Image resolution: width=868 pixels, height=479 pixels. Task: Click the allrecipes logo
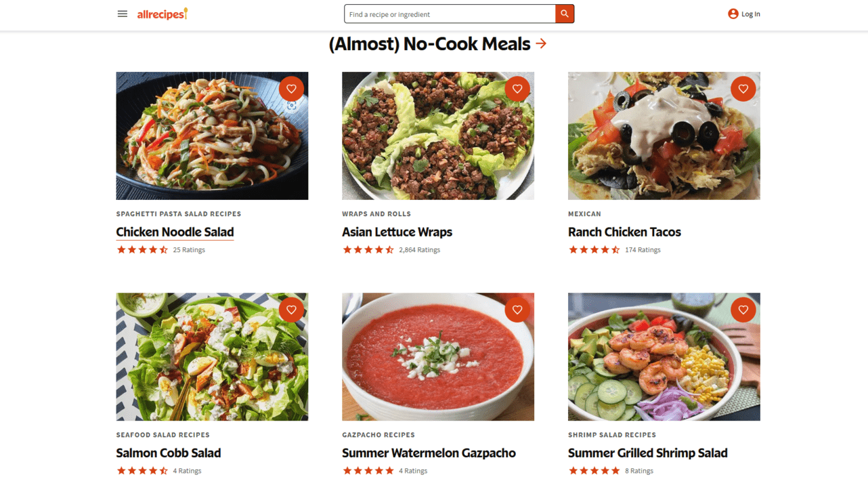[x=162, y=14]
